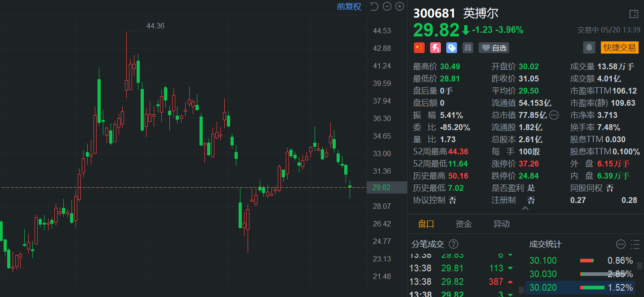Screen dimensions: 644x297
Task: Switch 成交统计 list view icon
Action: click(x=635, y=244)
